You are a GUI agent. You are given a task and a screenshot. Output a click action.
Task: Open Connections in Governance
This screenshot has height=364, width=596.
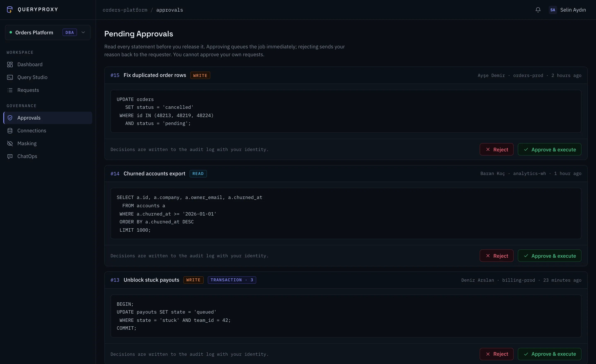48,131
